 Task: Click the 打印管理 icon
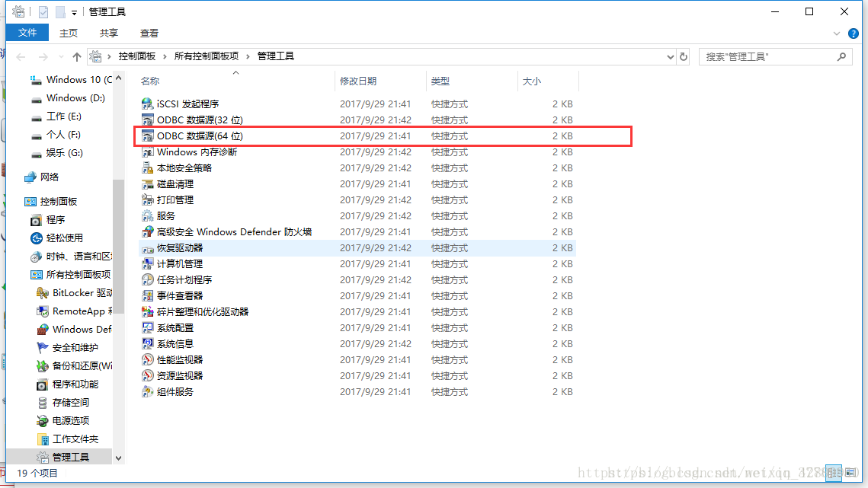[147, 199]
